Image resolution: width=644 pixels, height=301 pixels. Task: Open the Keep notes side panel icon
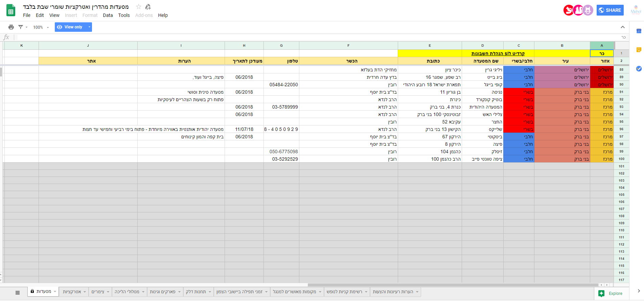pos(639,50)
